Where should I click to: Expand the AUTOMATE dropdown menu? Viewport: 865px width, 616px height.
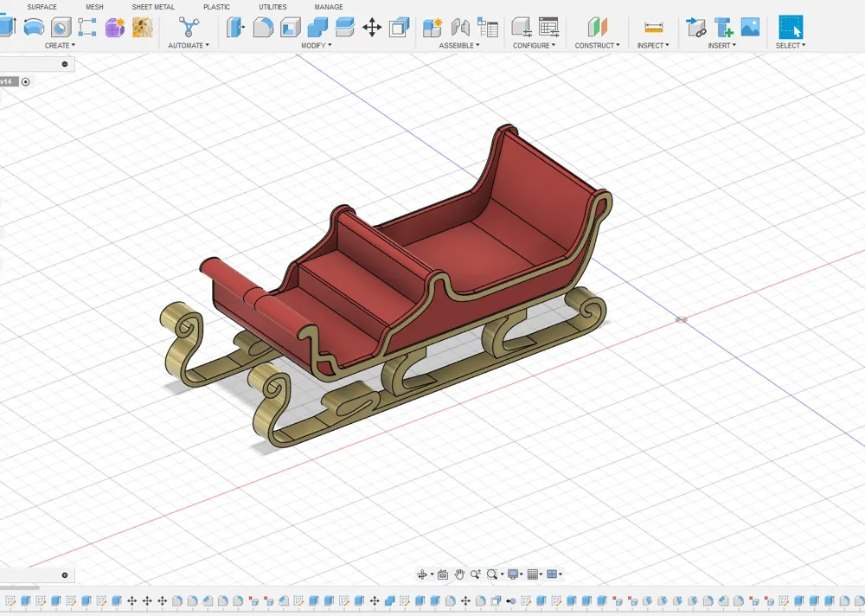[x=188, y=45]
